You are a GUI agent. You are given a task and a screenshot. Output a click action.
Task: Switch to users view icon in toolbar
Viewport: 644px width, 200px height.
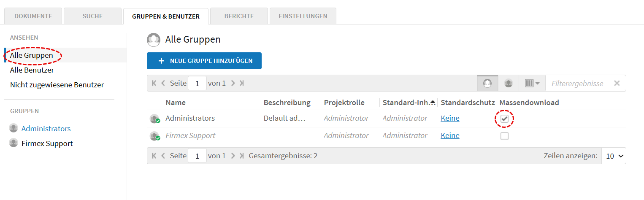click(x=509, y=83)
